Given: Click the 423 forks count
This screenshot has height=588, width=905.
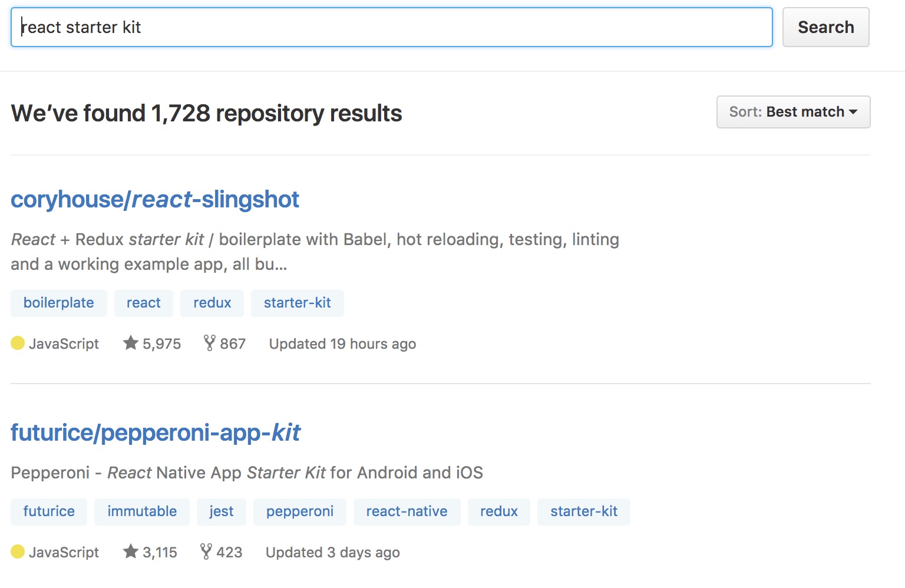Looking at the screenshot, I should [x=229, y=552].
